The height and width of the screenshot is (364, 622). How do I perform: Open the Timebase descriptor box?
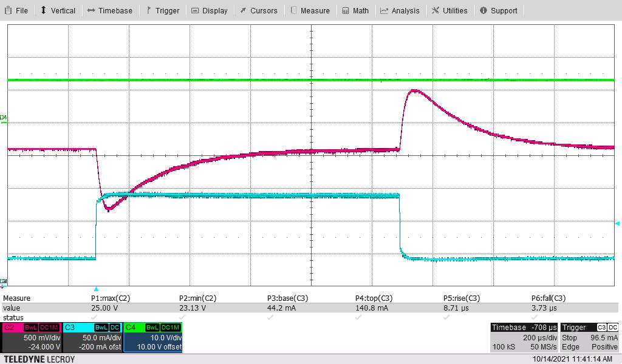pyautogui.click(x=525, y=337)
